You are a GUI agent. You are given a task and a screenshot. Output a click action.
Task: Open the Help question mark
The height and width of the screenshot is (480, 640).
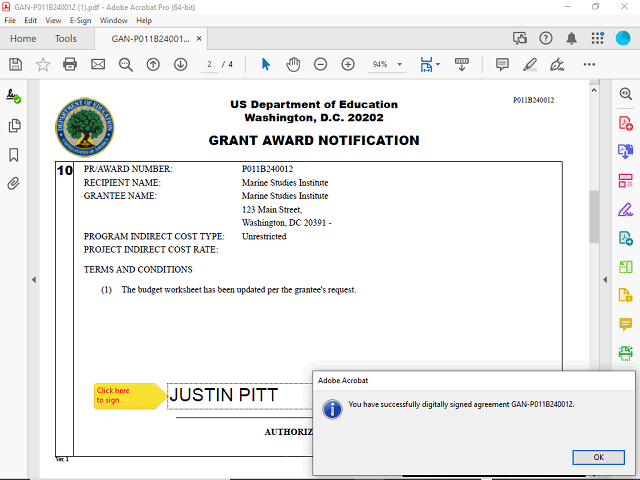point(546,38)
